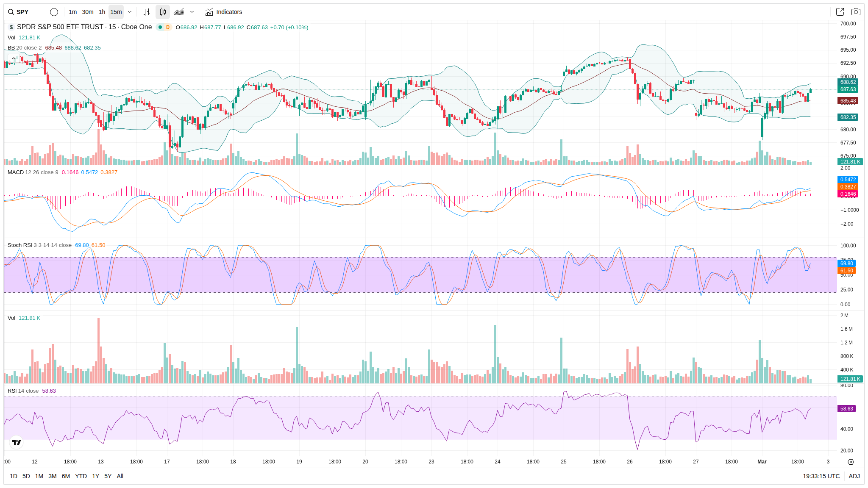Image resolution: width=868 pixels, height=488 pixels.
Task: Switch to the 30m interval
Action: pos(88,12)
